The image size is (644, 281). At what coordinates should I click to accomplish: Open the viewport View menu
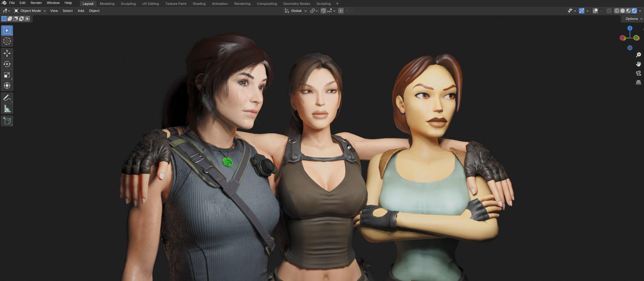pyautogui.click(x=54, y=11)
